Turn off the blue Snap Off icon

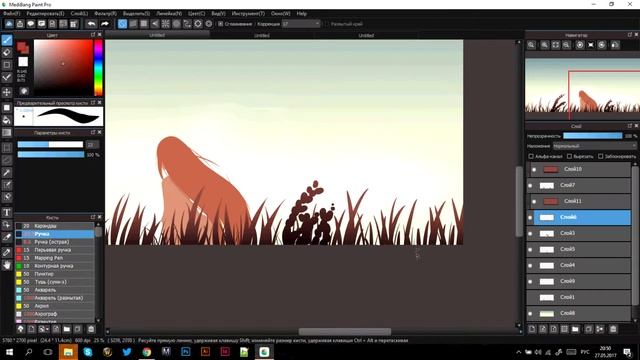[x=122, y=24]
